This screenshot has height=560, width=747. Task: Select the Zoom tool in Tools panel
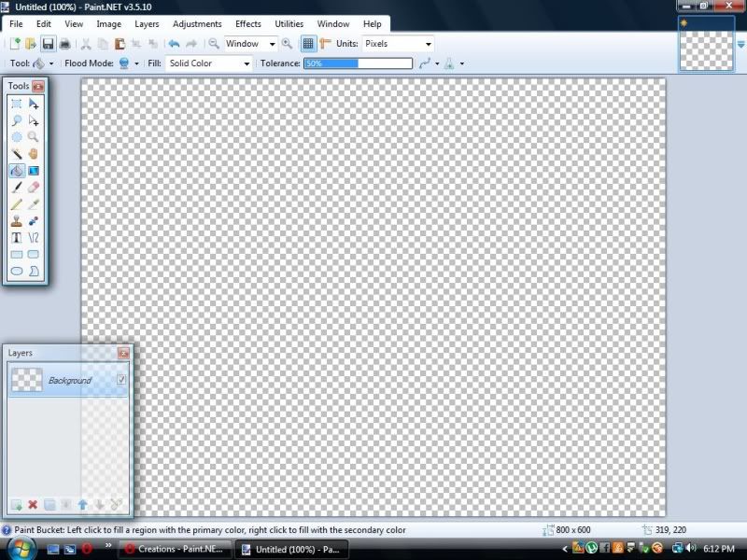(x=34, y=137)
